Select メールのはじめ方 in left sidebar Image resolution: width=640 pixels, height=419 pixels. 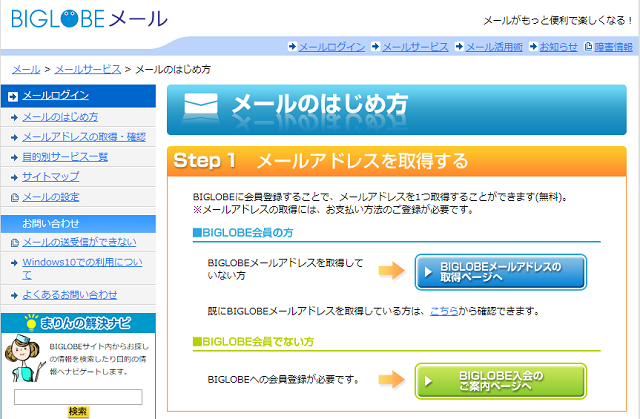coord(60,117)
